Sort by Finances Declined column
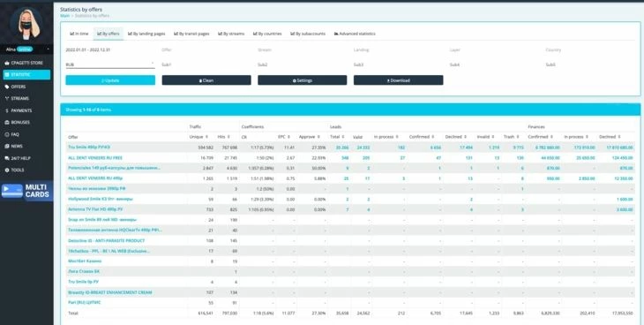The width and height of the screenshot is (644, 325). [x=610, y=137]
